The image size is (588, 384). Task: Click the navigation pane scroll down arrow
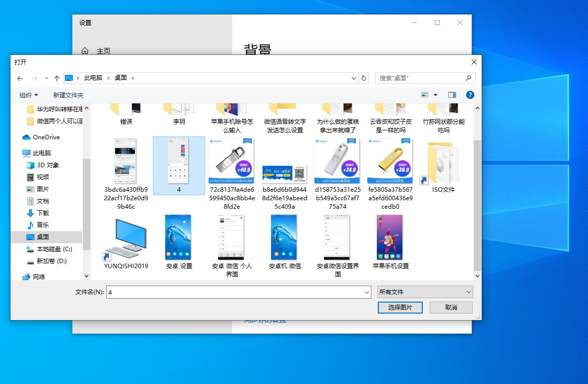87,276
